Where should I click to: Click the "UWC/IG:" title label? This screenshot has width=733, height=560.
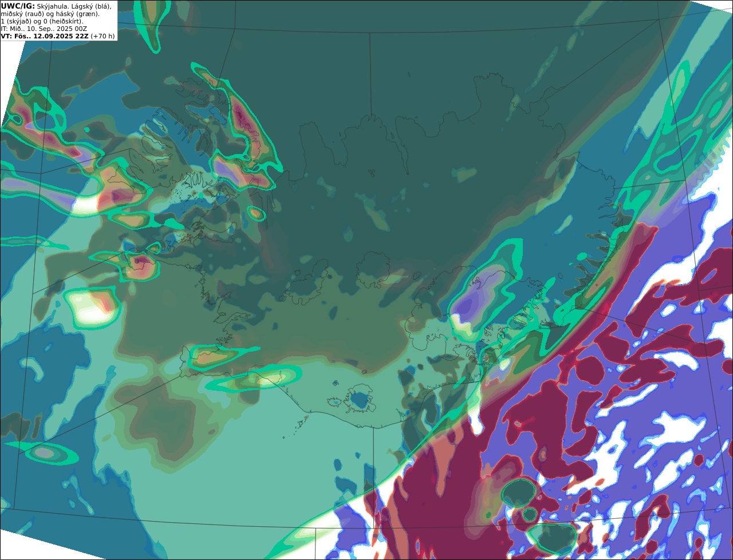[x=18, y=6]
